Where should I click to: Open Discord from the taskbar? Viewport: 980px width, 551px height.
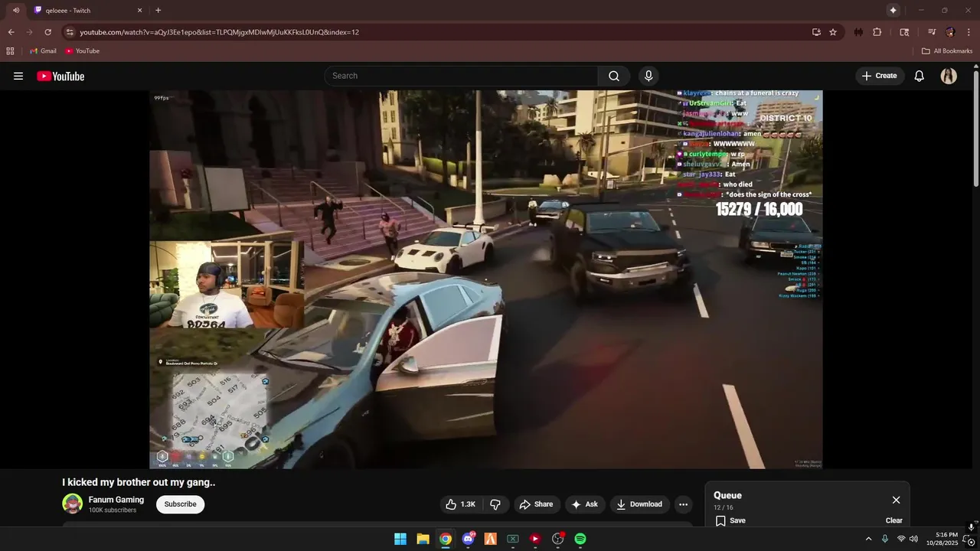[x=468, y=539]
